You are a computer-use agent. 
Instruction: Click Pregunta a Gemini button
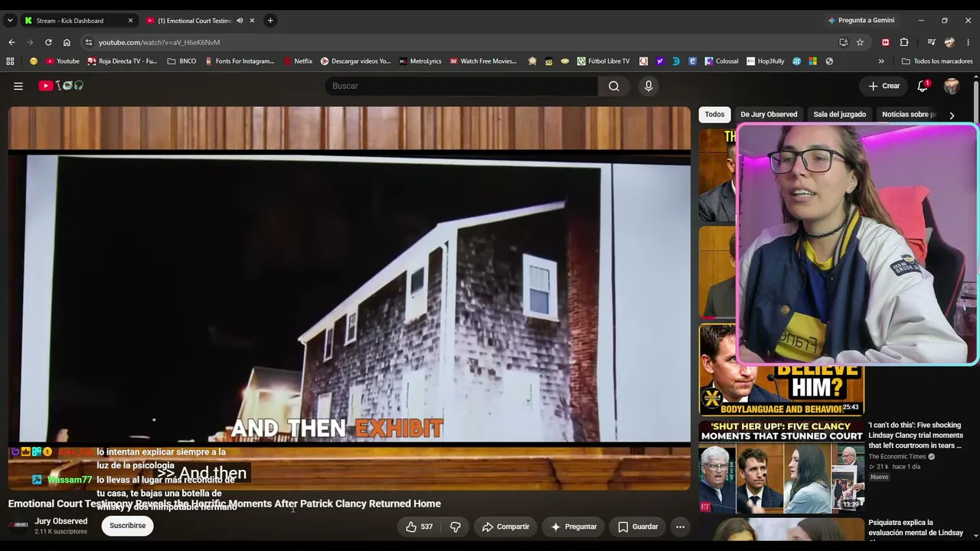860,21
